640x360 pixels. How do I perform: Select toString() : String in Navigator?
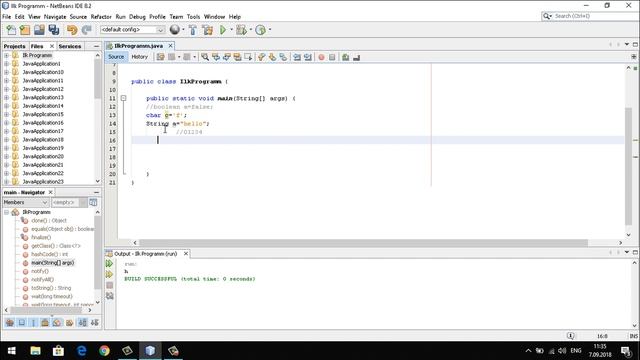click(x=51, y=288)
